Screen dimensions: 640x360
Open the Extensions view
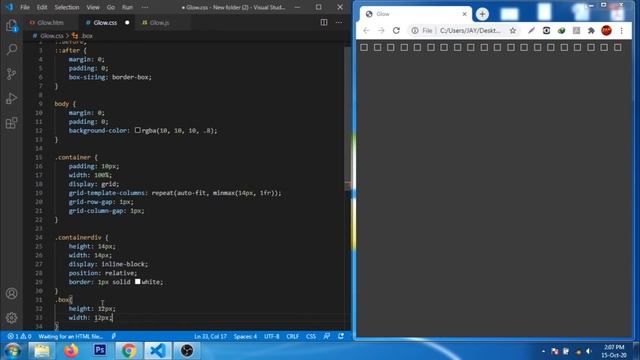[11, 123]
